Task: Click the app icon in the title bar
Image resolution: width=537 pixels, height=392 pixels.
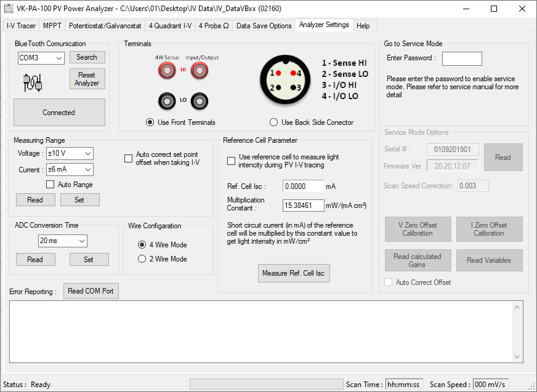Action: pos(8,9)
